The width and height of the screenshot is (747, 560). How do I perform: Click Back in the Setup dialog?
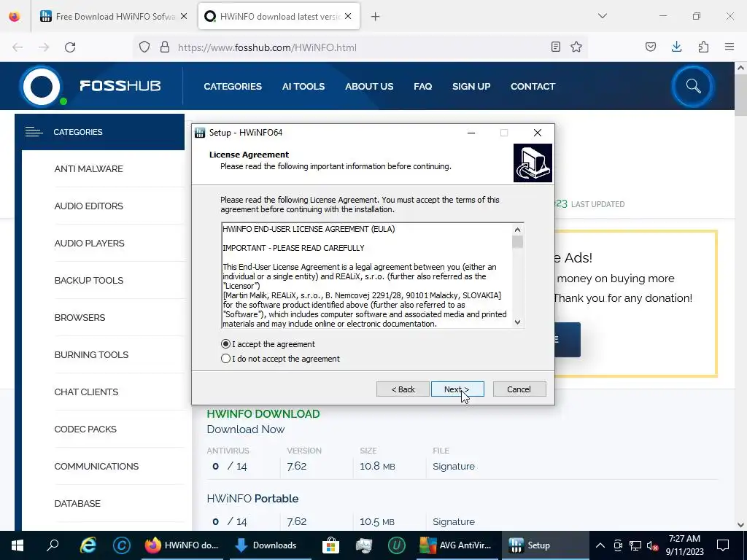coord(403,389)
